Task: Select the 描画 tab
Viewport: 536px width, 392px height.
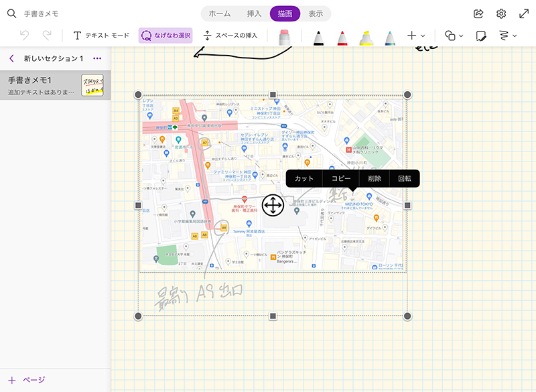Action: [x=285, y=13]
